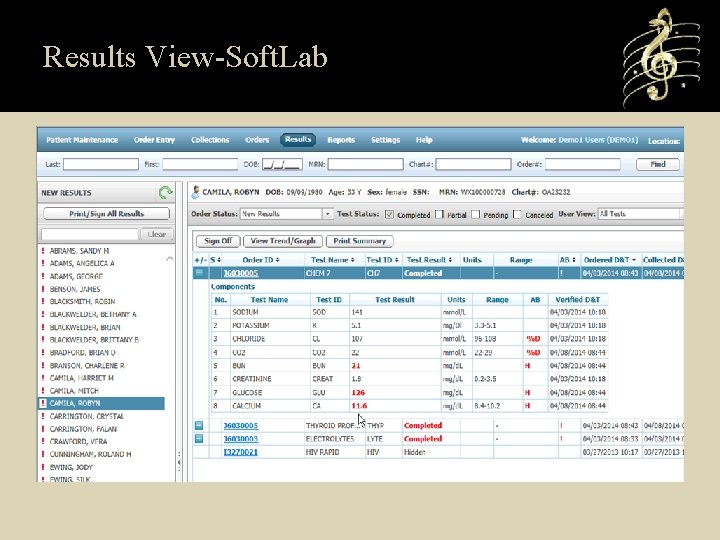Select the Results tab
The height and width of the screenshot is (540, 720).
coord(298,140)
